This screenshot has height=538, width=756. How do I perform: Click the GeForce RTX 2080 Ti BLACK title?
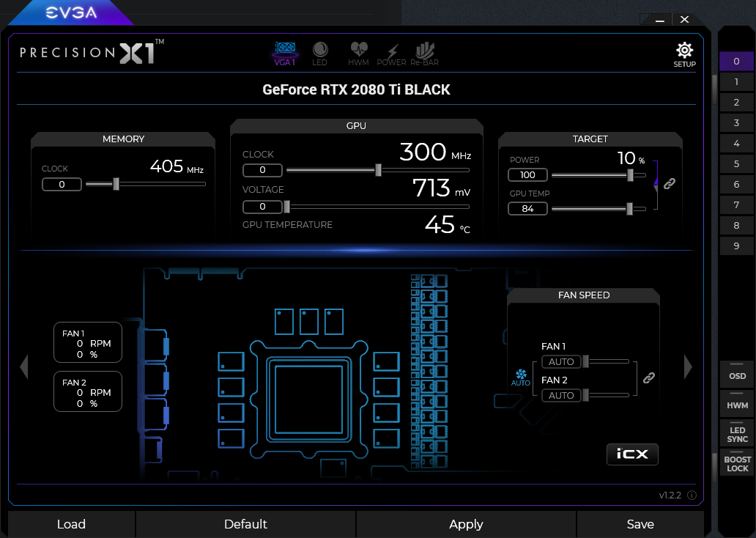pos(356,89)
